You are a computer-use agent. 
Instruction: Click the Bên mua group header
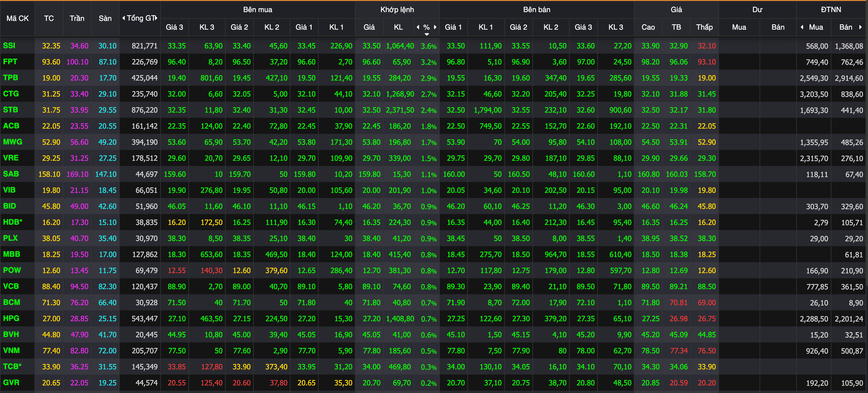258,9
